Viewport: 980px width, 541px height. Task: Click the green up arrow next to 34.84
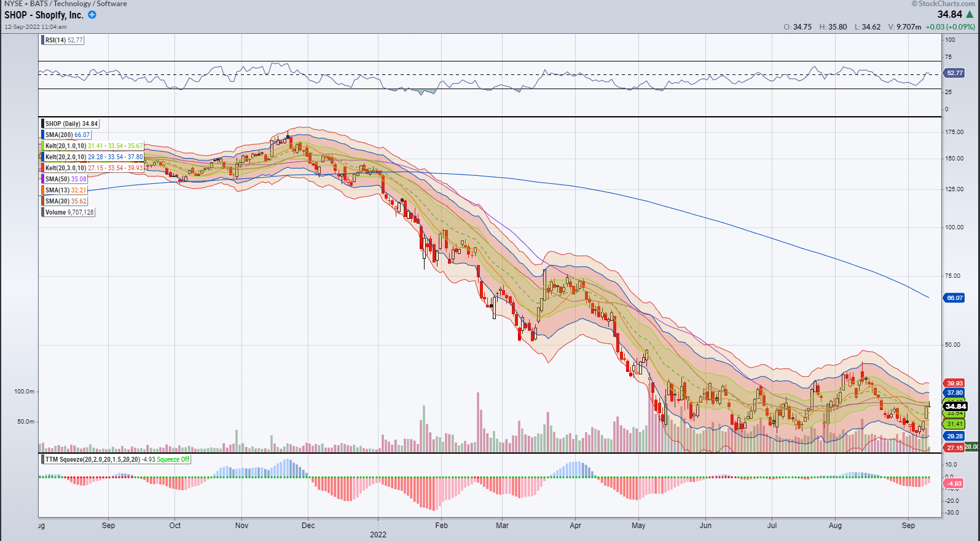pyautogui.click(x=970, y=14)
